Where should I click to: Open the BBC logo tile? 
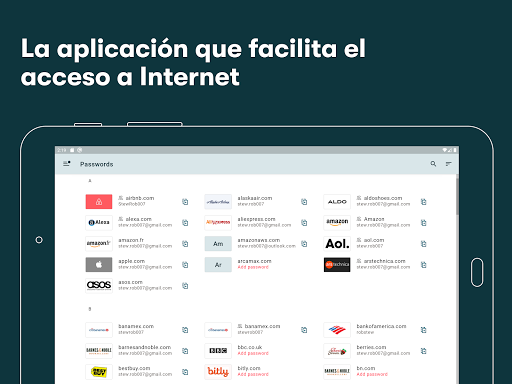(x=218, y=351)
